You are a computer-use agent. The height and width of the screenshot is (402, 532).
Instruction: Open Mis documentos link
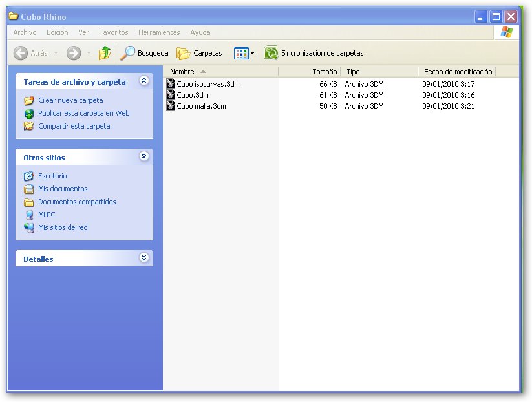coord(63,189)
